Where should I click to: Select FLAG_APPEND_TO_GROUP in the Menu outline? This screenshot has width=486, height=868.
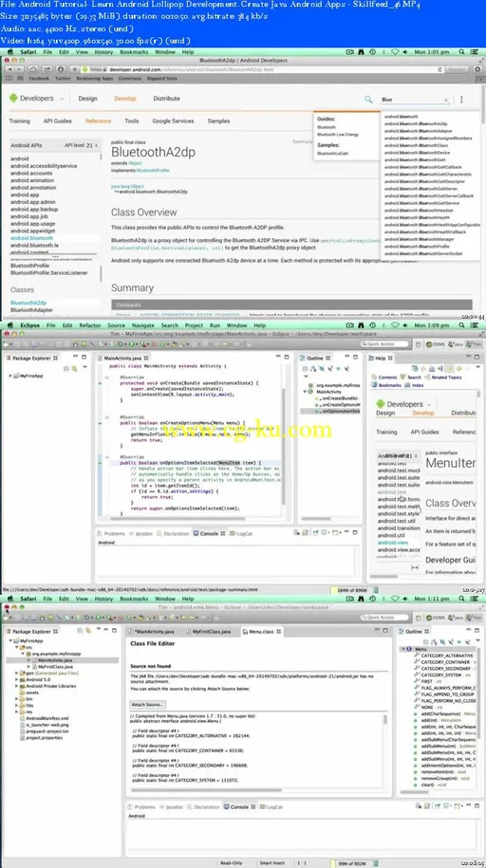[444, 694]
